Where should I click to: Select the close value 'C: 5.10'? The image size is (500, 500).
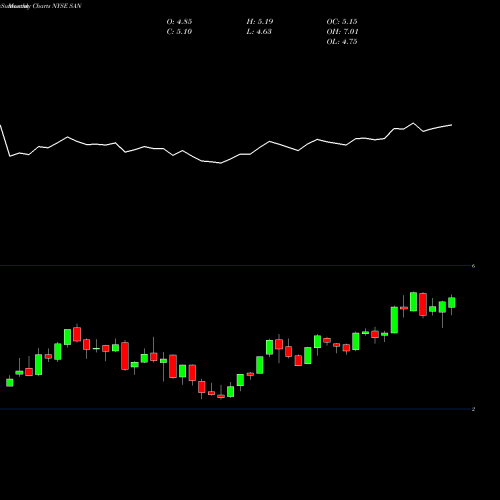click(x=179, y=32)
